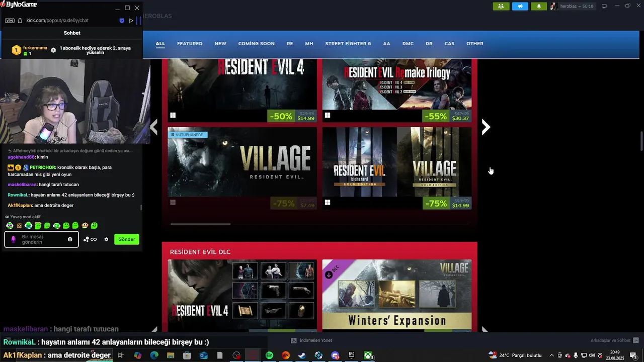
Task: Open RE category tab
Action: [x=290, y=44]
